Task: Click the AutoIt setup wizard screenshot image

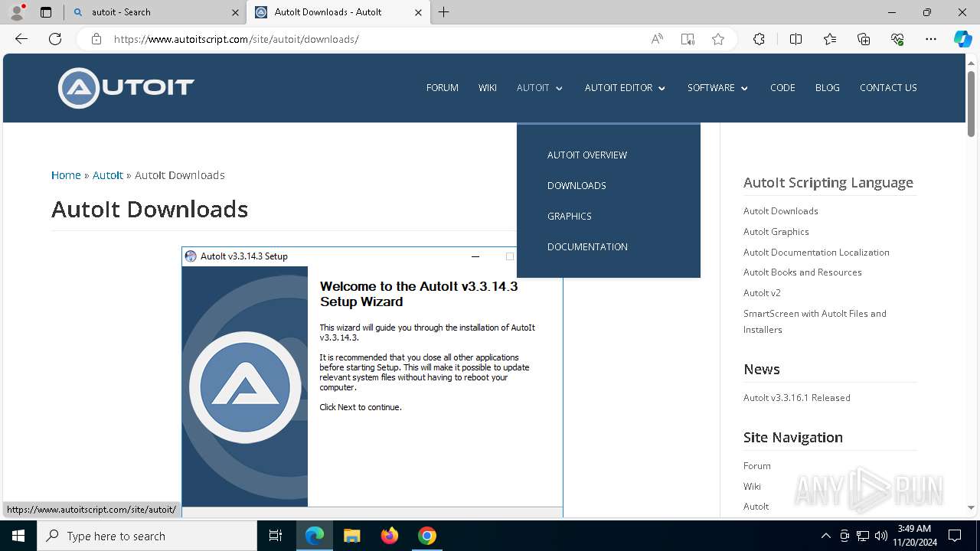Action: [x=372, y=381]
